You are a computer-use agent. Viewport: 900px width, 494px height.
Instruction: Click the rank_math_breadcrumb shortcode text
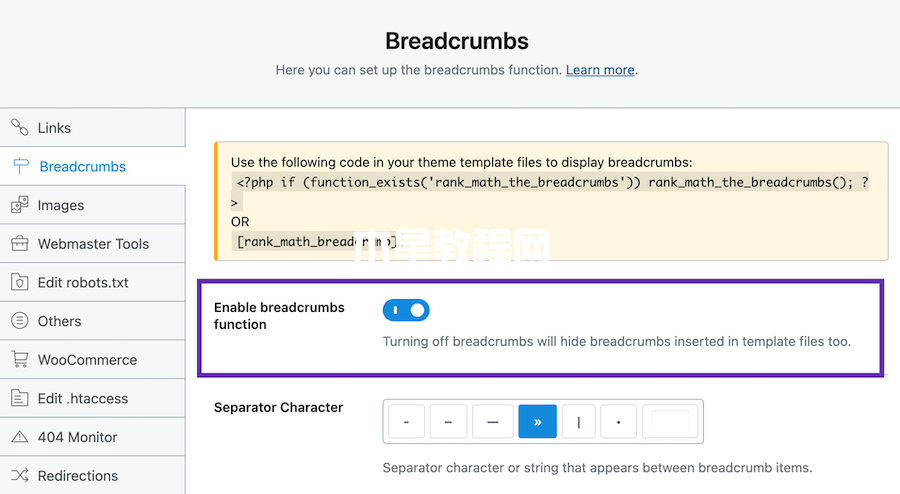(317, 242)
